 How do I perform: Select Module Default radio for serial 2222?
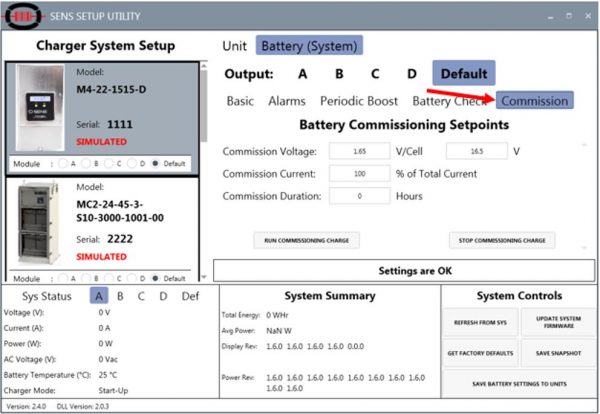coord(155,278)
